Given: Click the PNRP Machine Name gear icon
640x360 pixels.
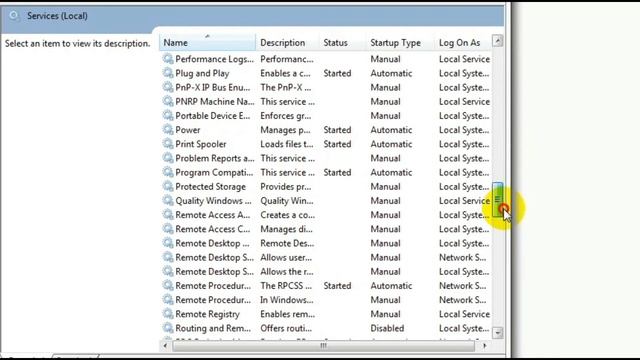Looking at the screenshot, I should pyautogui.click(x=168, y=101).
